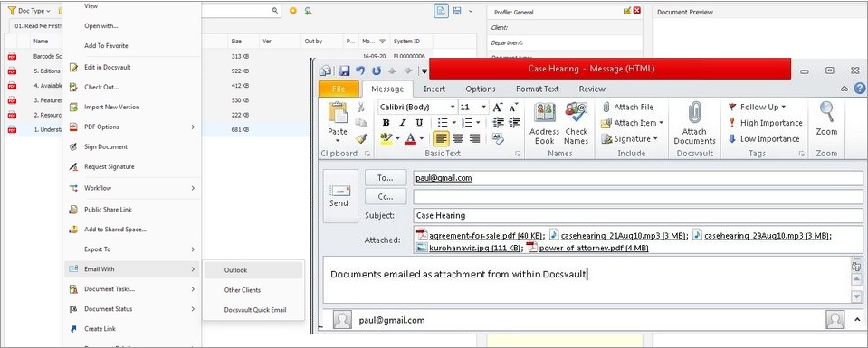Screen dimensions: 868x348
Task: Open the Address Book
Action: point(545,124)
